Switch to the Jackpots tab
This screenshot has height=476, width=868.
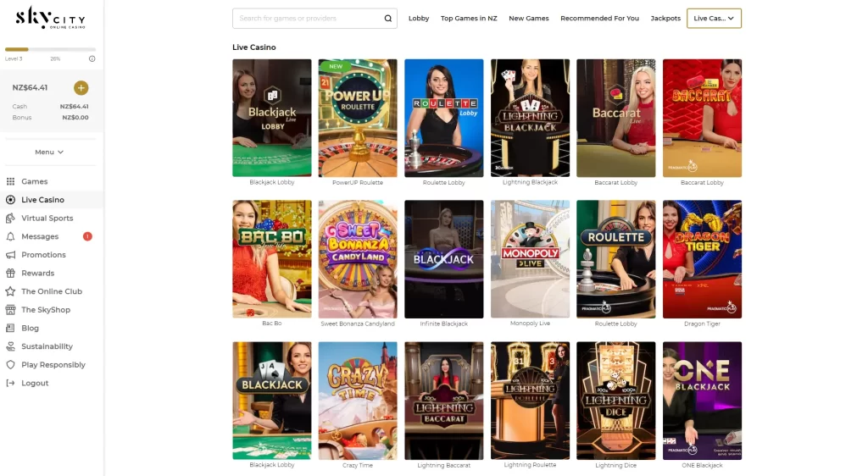(665, 19)
